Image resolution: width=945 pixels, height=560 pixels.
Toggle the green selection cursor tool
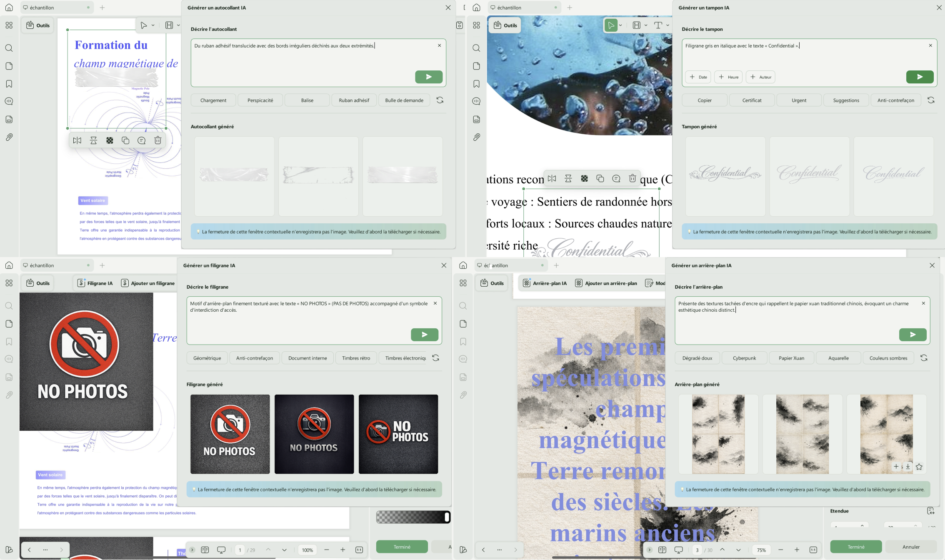[610, 25]
